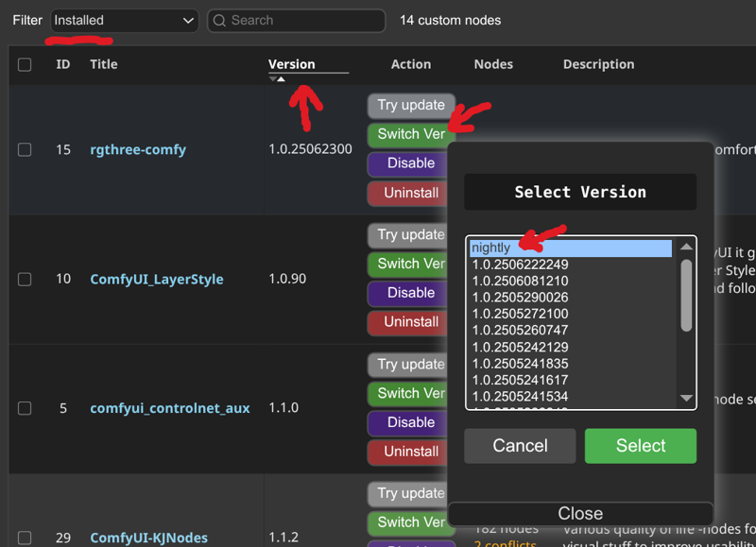Select version 1.0.2505290026 in the list
Viewport: 756px width, 547px height.
click(571, 298)
